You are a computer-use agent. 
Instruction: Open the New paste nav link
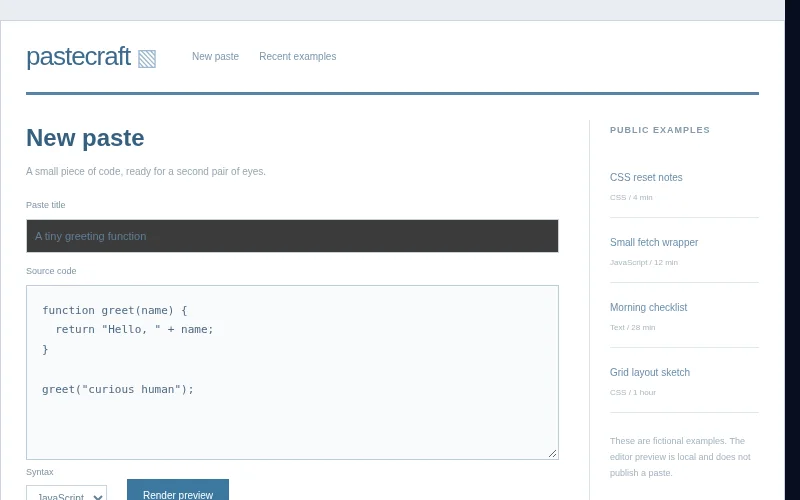point(215,57)
